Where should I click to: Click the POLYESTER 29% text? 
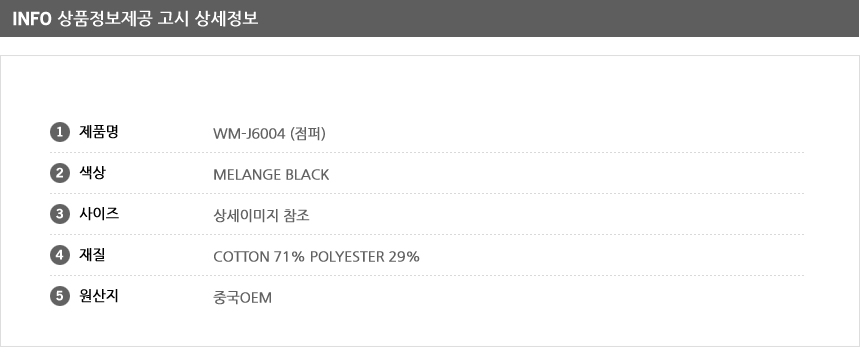[365, 257]
